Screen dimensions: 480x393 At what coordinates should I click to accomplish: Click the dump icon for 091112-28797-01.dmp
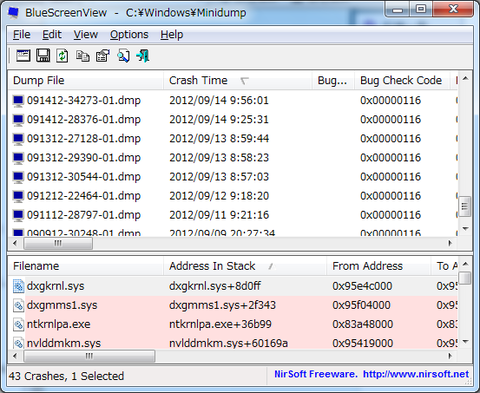click(18, 215)
